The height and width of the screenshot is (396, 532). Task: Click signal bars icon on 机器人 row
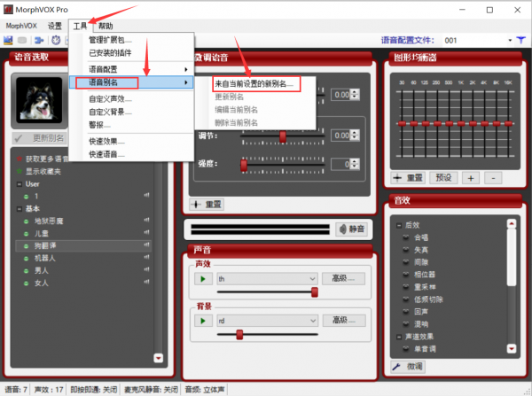click(146, 257)
